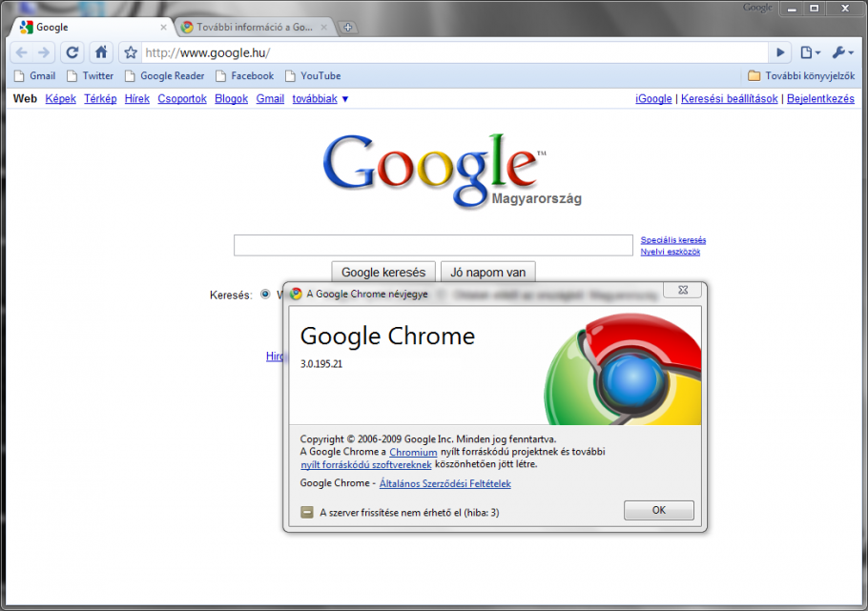868x611 pixels.
Task: Close the További információ tab
Action: click(x=324, y=27)
